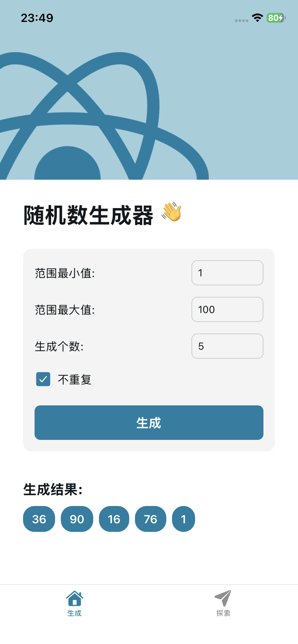Tap the result chip showing 36

[x=39, y=519]
